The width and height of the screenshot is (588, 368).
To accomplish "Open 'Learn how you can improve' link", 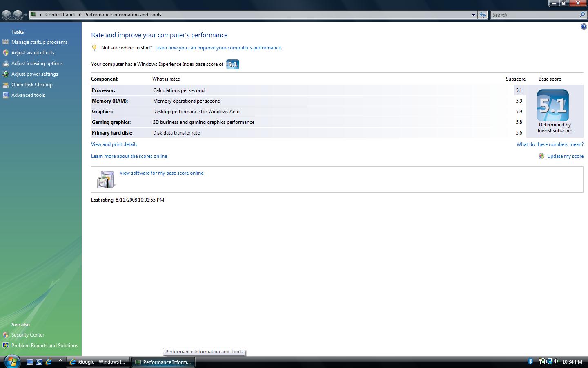I will pos(218,48).
